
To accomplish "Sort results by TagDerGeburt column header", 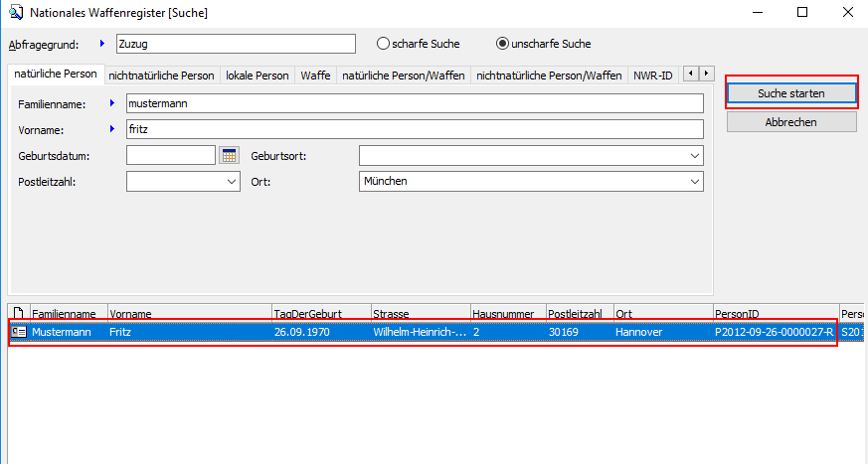I will pos(320,313).
